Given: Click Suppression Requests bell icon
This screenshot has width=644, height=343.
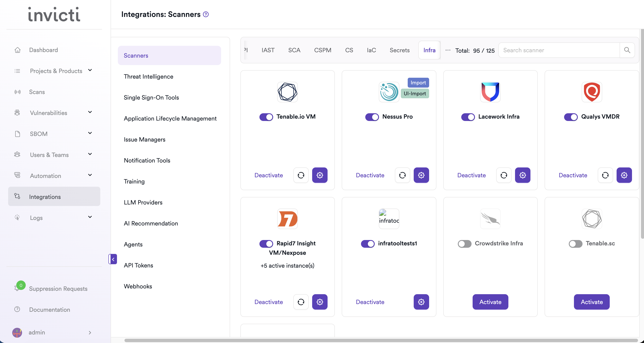Looking at the screenshot, I should [x=17, y=288].
